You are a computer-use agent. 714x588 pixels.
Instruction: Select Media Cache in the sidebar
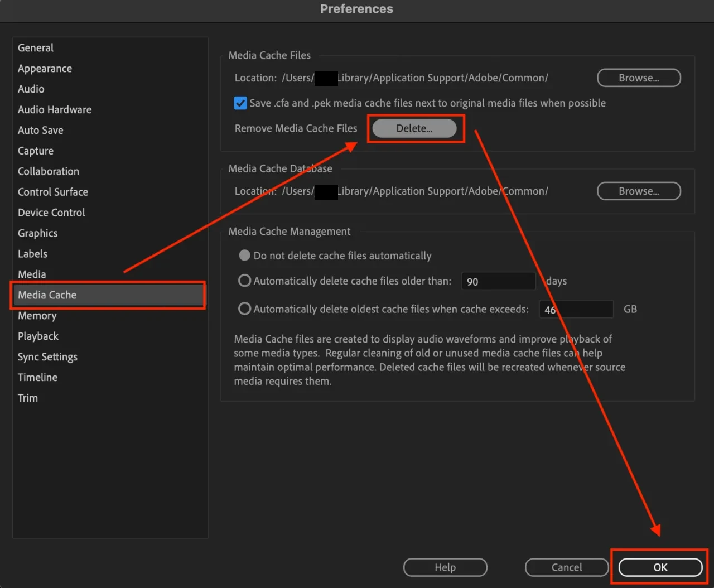(108, 295)
